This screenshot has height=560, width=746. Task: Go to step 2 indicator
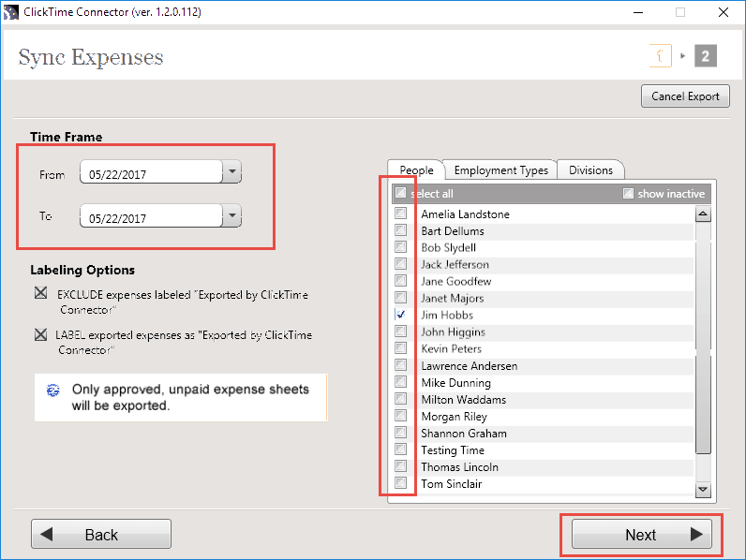click(705, 56)
